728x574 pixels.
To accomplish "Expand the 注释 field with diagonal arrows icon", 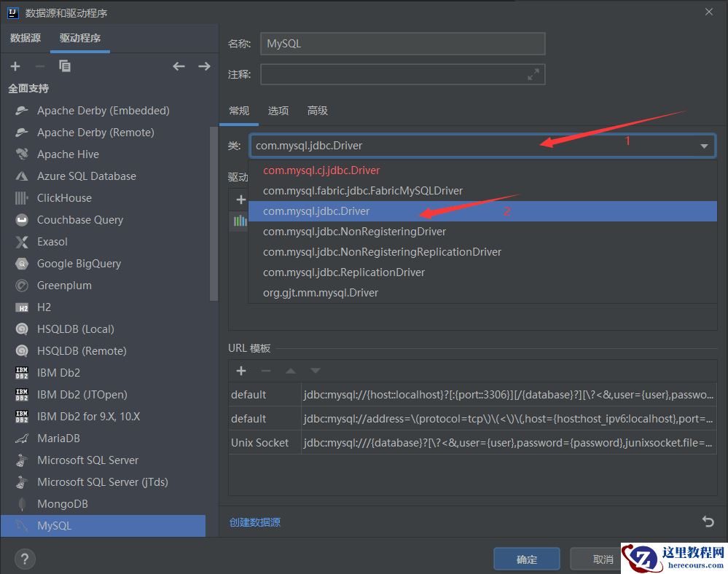I will point(533,74).
